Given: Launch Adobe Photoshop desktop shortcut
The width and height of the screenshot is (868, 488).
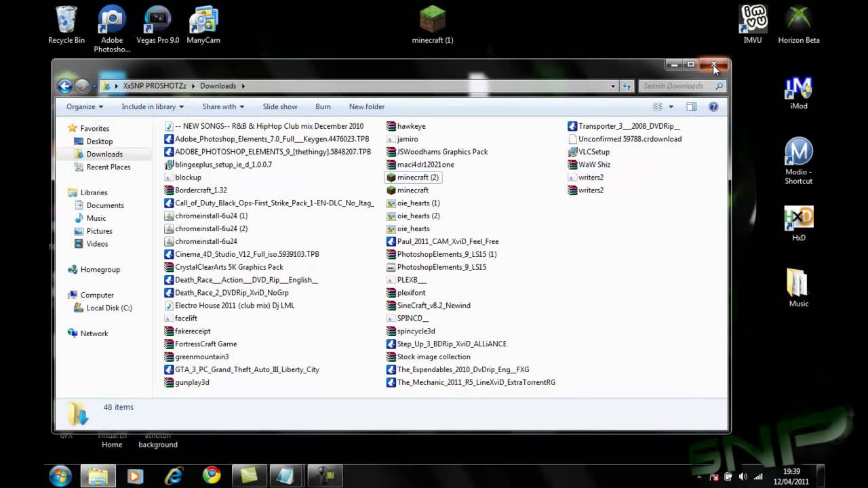Looking at the screenshot, I should point(112,29).
